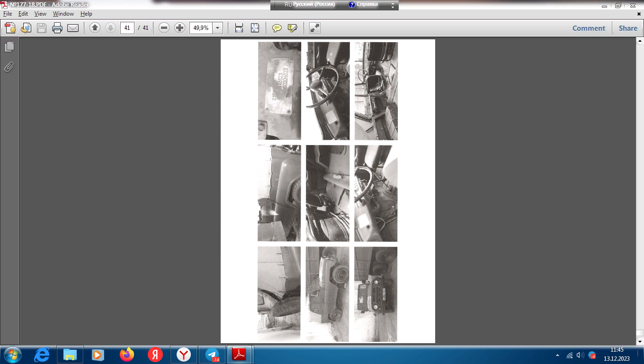Zoom in with the plus button
644x364 pixels.
(179, 28)
